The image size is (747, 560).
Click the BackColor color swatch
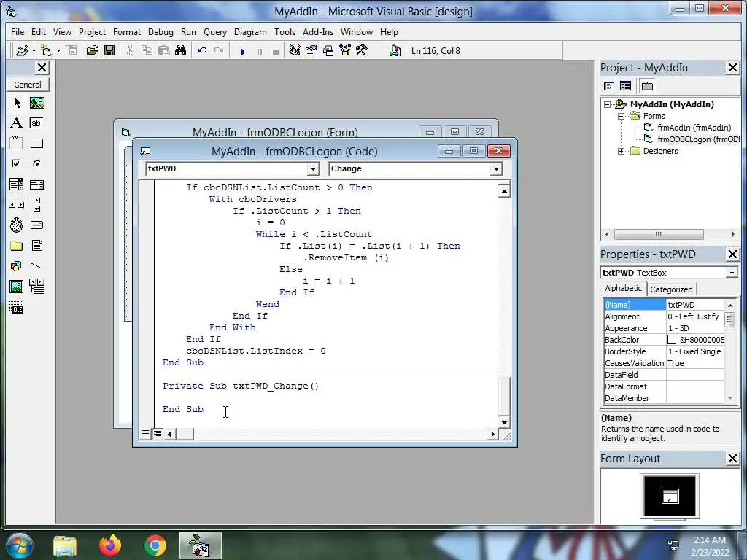pyautogui.click(x=672, y=340)
